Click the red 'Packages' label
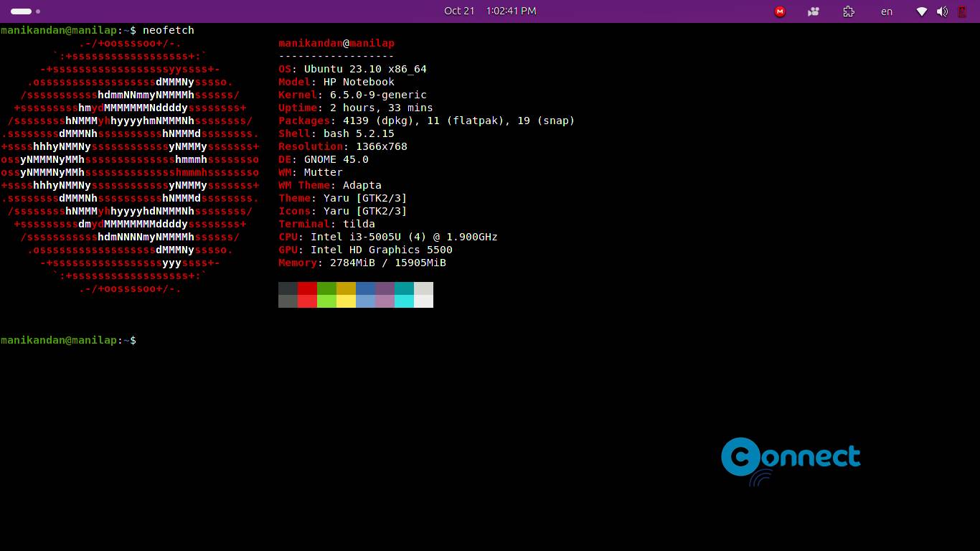Viewport: 980px width, 551px height. pos(304,121)
